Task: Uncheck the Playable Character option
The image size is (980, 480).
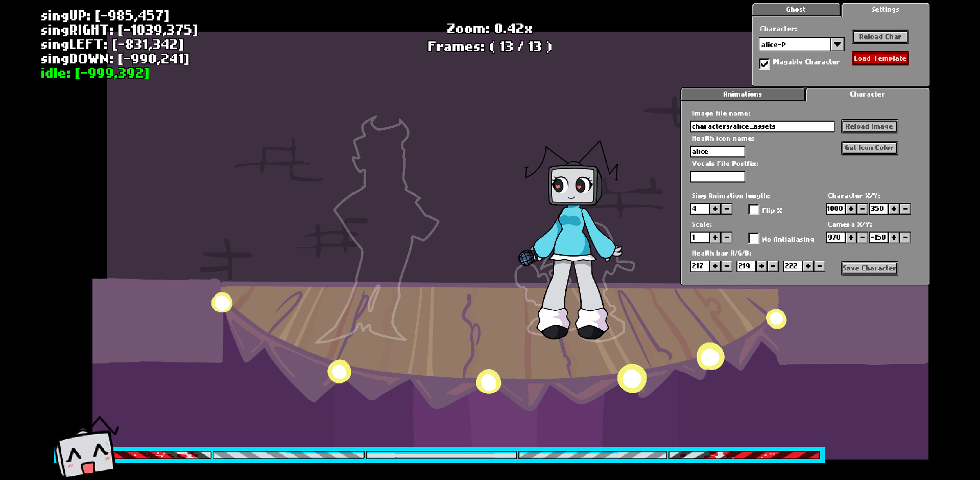Action: coord(764,64)
